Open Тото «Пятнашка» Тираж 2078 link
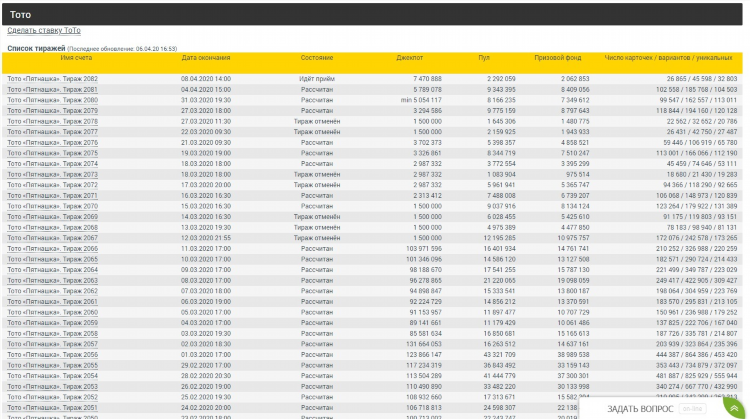The height and width of the screenshot is (419, 750). [53, 121]
